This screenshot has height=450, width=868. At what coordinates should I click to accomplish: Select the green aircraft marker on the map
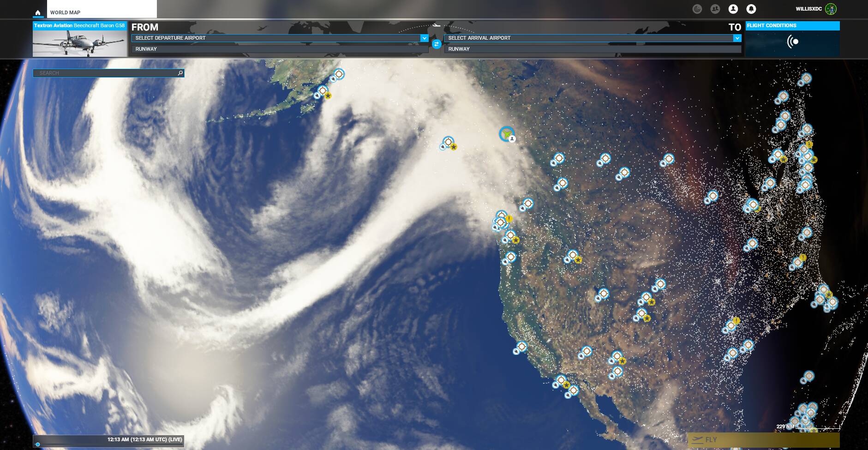tap(507, 134)
